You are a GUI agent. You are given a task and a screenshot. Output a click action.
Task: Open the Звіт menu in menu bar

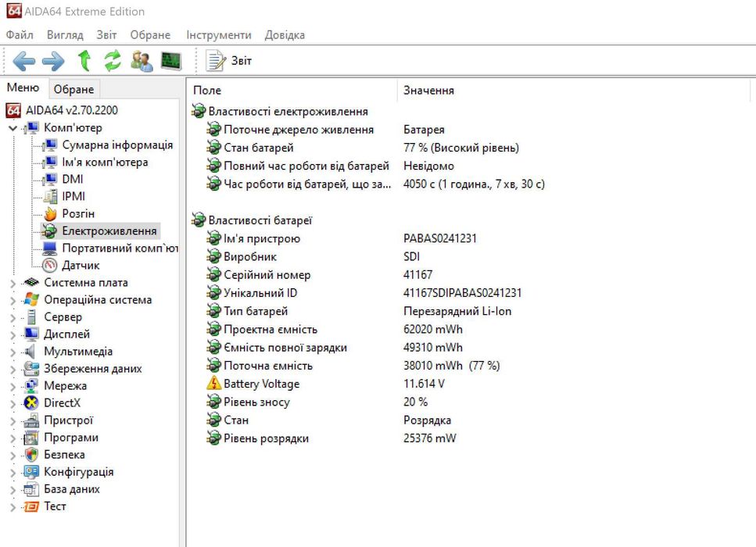pos(106,35)
